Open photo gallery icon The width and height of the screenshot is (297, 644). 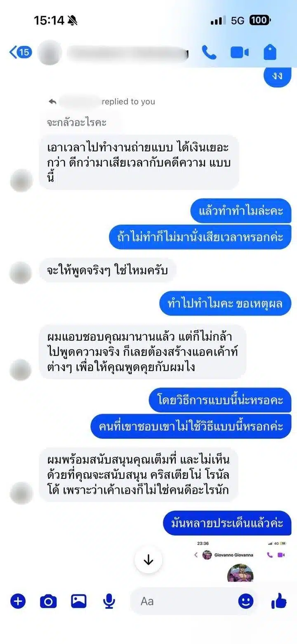pyautogui.click(x=79, y=601)
